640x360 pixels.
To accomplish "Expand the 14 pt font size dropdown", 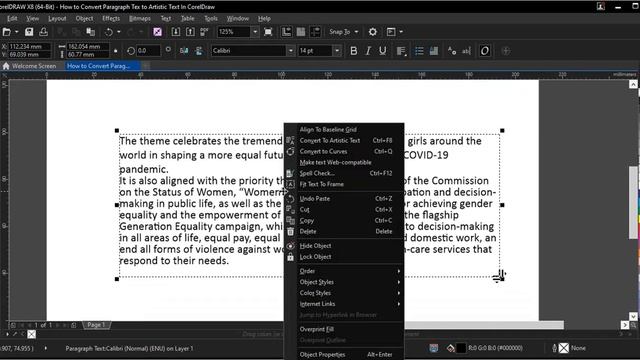I will (337, 51).
